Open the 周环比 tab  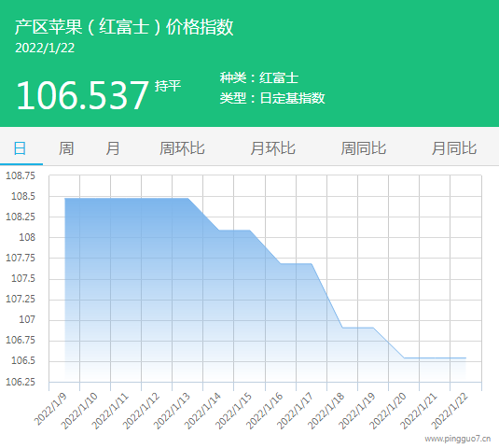pyautogui.click(x=182, y=148)
